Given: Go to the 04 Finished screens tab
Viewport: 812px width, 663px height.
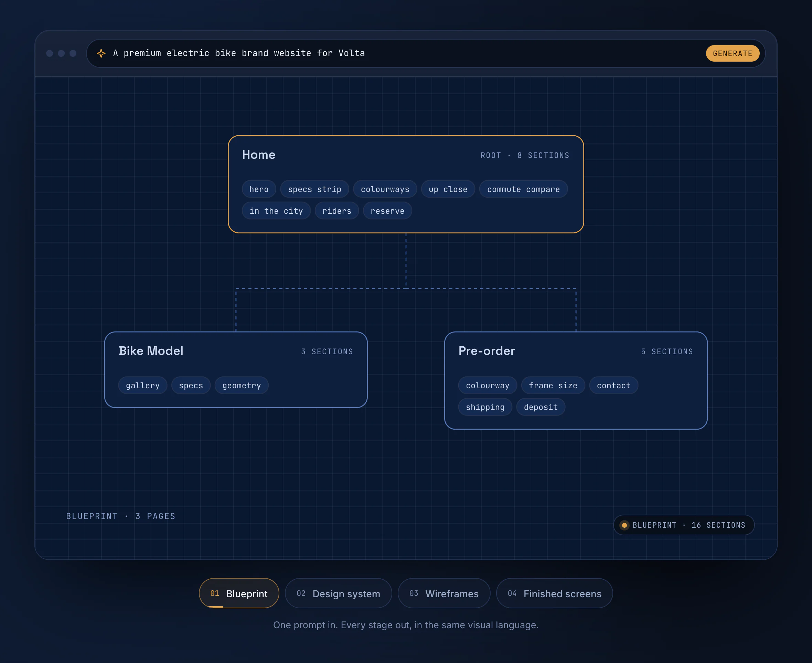Looking at the screenshot, I should pos(554,593).
